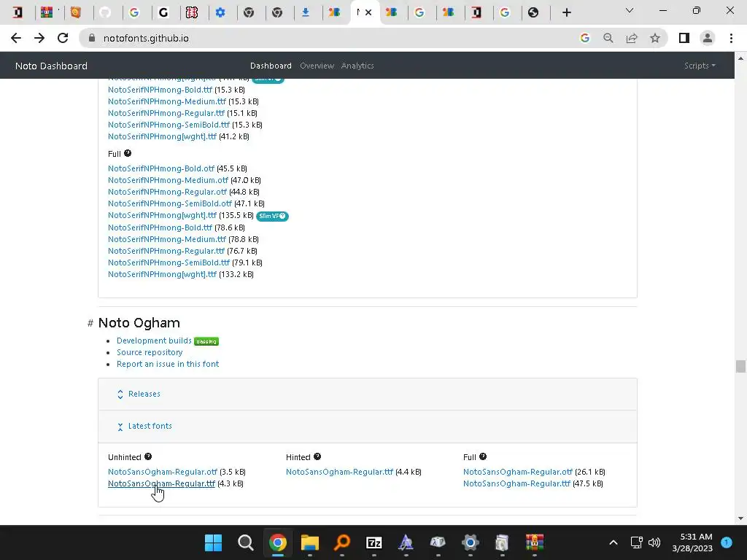Download unhinted NotoSansOgham-Regular.ttf (4.3 kB)
The image size is (747, 560).
coord(161,483)
